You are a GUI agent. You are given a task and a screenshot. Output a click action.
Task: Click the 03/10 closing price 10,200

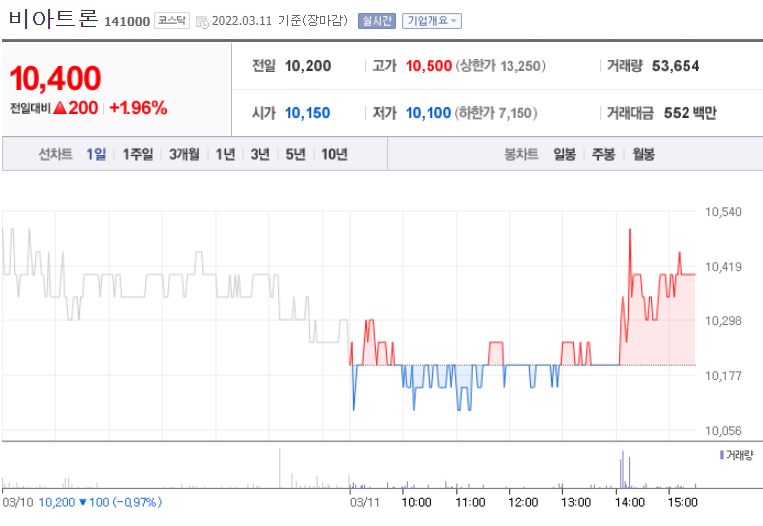(x=56, y=502)
